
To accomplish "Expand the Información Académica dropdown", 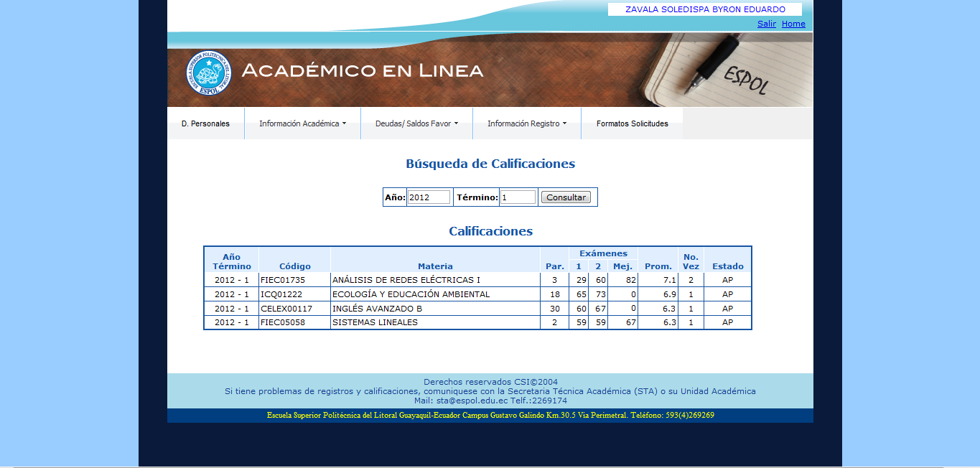I will (302, 123).
